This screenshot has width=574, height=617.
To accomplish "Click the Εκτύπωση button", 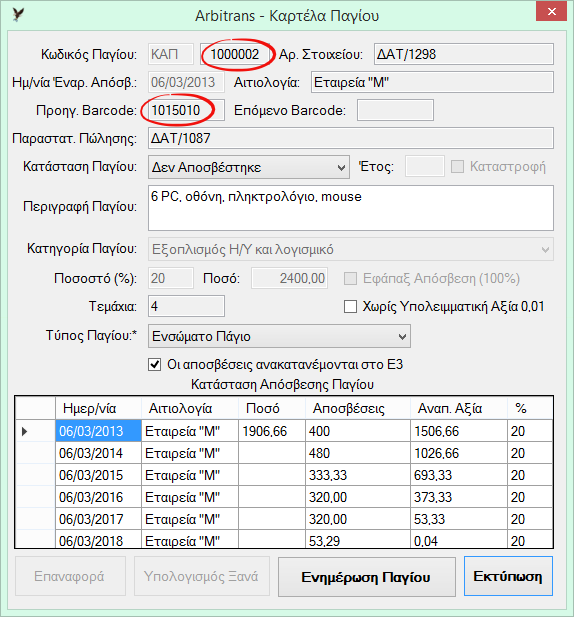I will click(508, 576).
